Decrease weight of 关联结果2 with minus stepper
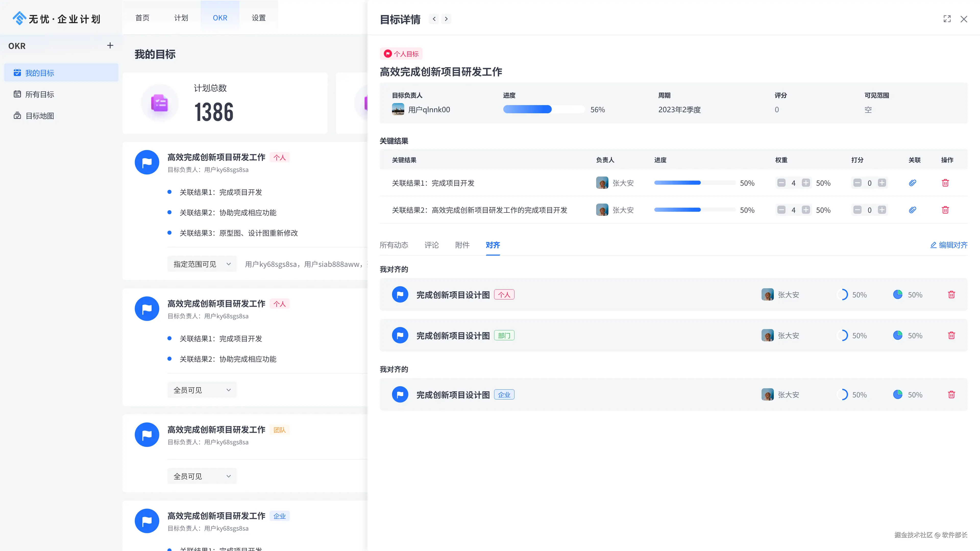The width and height of the screenshot is (980, 551). pyautogui.click(x=781, y=210)
